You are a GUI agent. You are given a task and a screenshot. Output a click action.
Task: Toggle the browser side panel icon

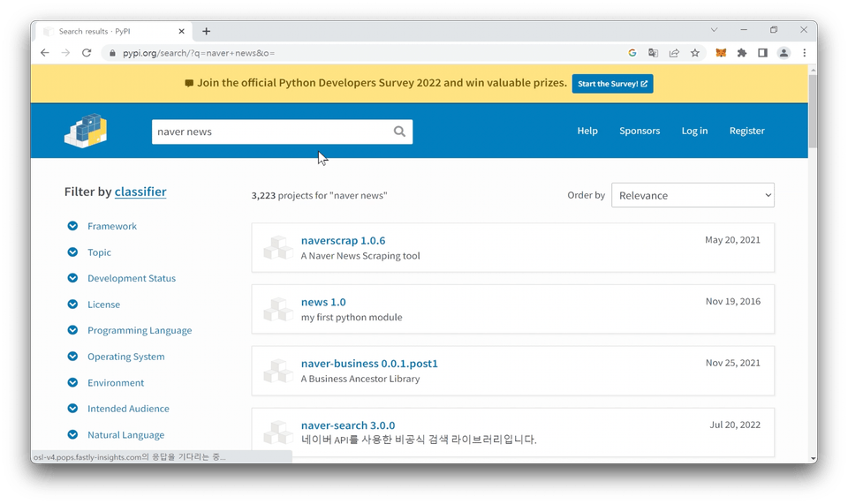[x=762, y=53]
